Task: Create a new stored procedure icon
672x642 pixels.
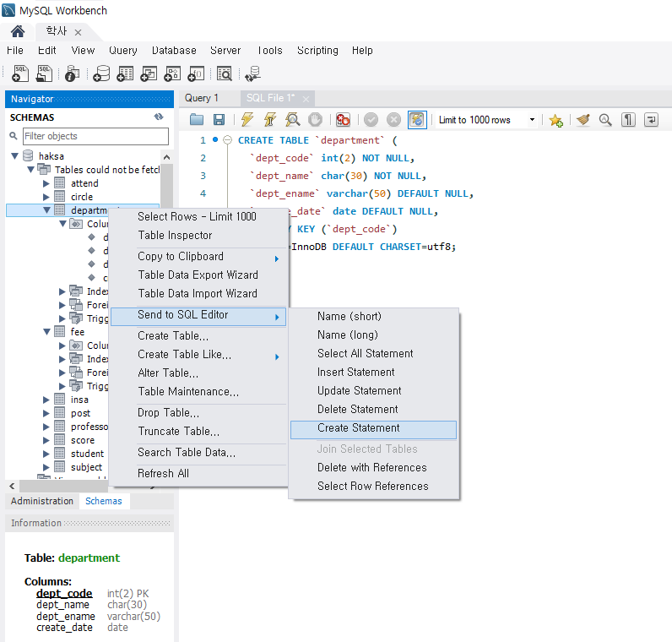Action: pyautogui.click(x=172, y=73)
